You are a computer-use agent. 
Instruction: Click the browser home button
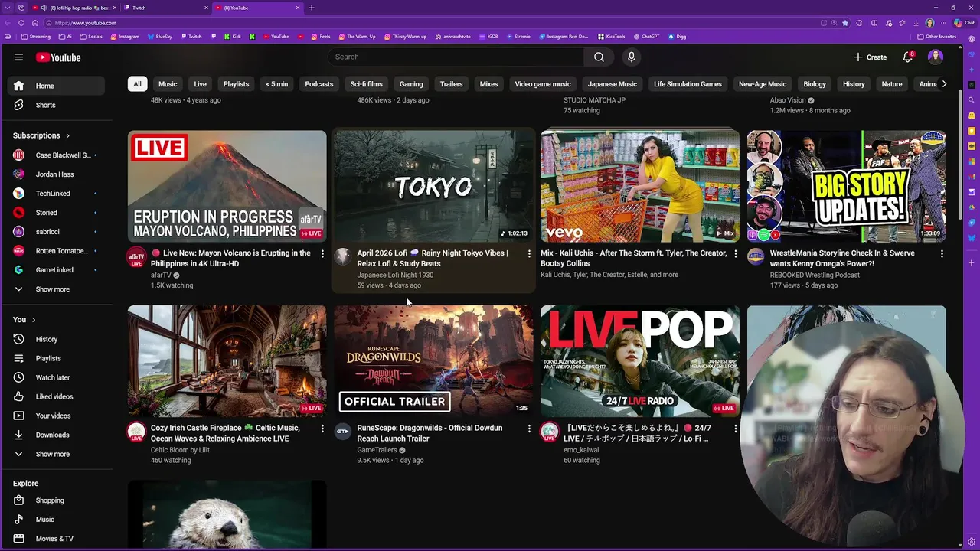pyautogui.click(x=34, y=23)
